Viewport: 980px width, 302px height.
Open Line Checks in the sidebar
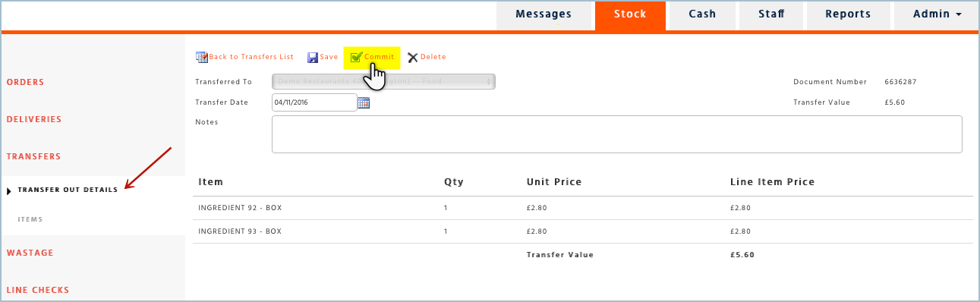coord(38,290)
